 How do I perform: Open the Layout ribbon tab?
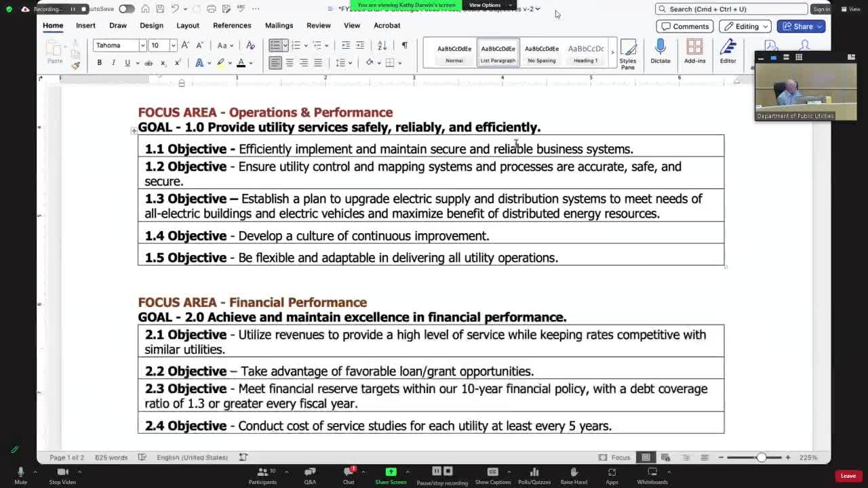pyautogui.click(x=188, y=25)
